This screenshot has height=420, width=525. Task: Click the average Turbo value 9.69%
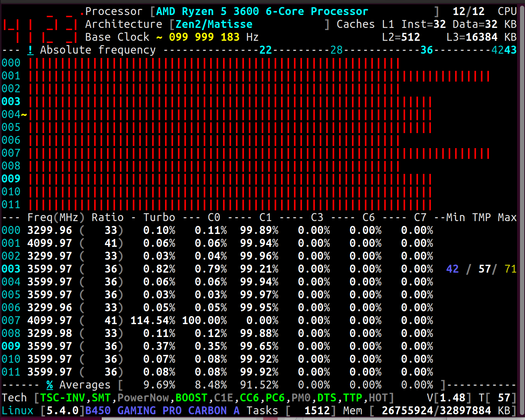click(x=159, y=385)
